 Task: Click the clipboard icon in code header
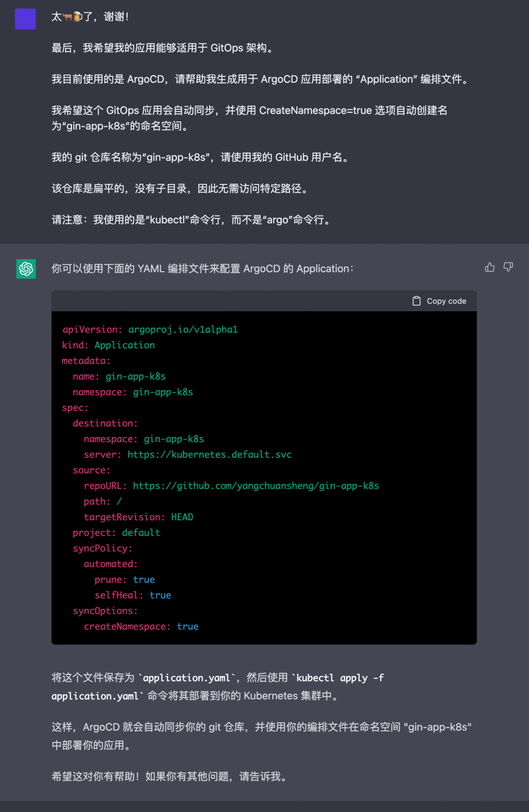(x=416, y=301)
